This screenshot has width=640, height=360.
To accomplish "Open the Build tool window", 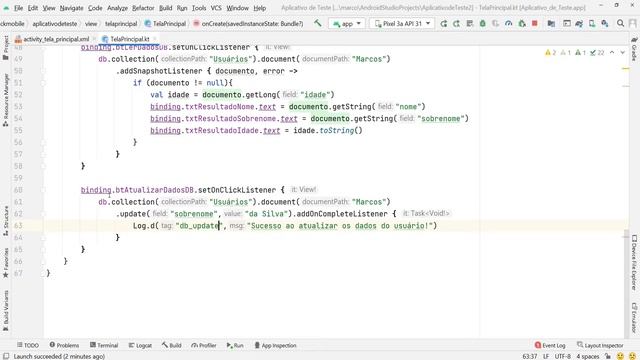I will click(x=171, y=345).
